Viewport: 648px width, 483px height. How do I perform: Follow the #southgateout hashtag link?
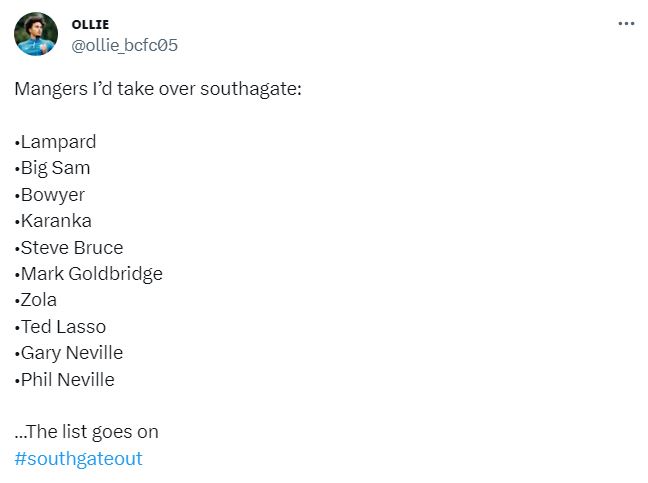tap(78, 459)
